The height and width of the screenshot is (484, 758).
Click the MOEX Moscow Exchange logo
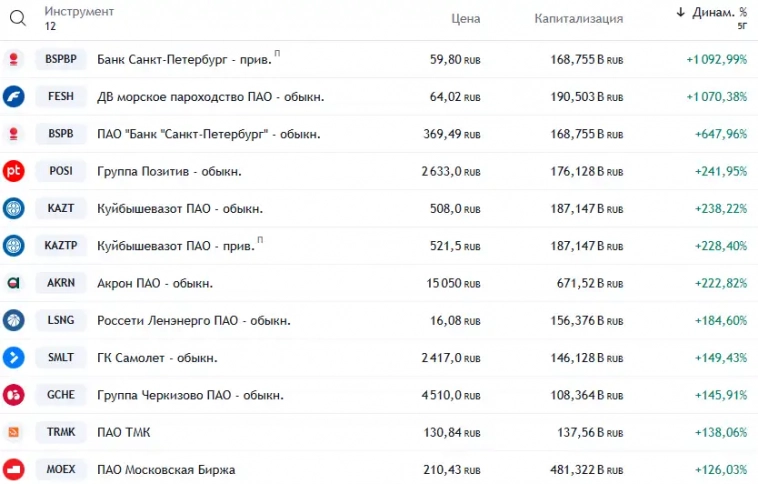click(x=14, y=469)
